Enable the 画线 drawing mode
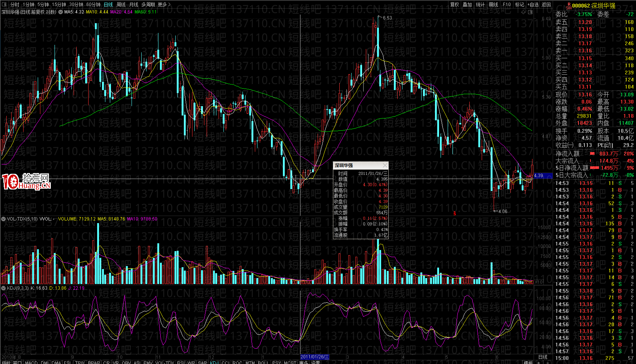Screen dimensions: 636x364 [x=493, y=4]
